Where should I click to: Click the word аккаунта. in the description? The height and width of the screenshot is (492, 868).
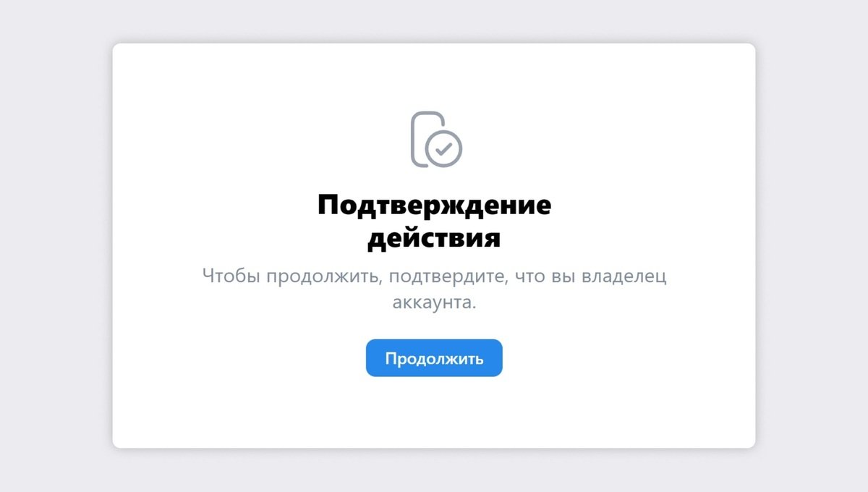(x=435, y=302)
